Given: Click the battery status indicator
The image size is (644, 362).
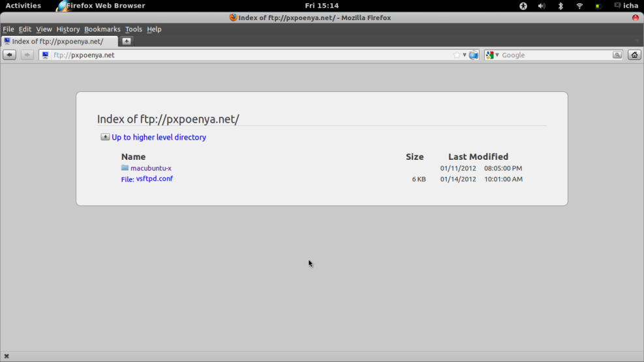Looking at the screenshot, I should 598,6.
